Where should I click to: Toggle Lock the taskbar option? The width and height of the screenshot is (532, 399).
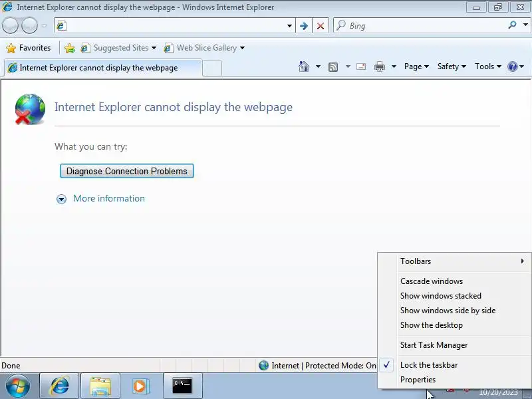click(x=454, y=365)
